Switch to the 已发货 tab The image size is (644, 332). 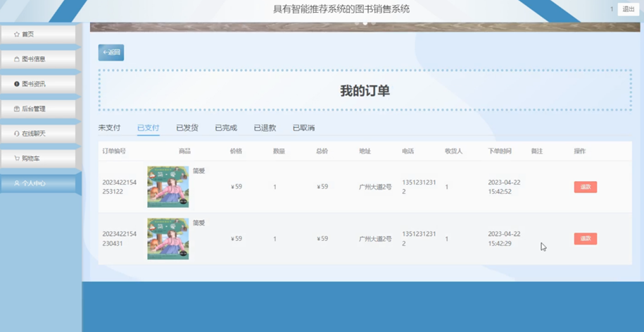point(187,128)
